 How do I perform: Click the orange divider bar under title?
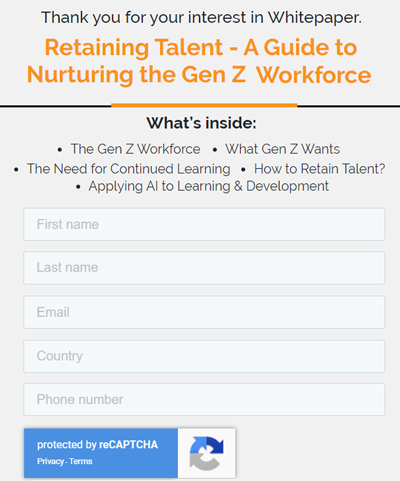click(204, 105)
